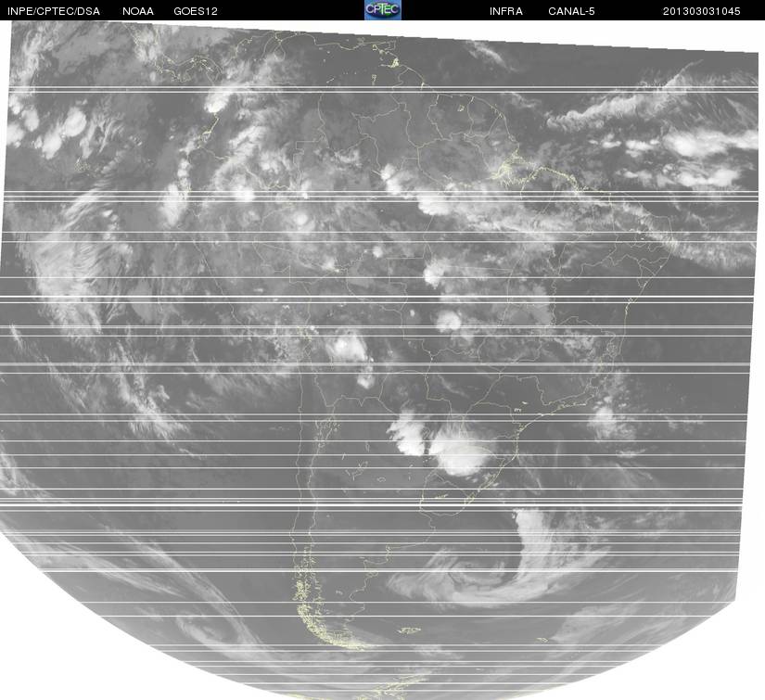Click the INPE/CPTEC/DSA header label
This screenshot has width=765, height=700.
pos(54,11)
